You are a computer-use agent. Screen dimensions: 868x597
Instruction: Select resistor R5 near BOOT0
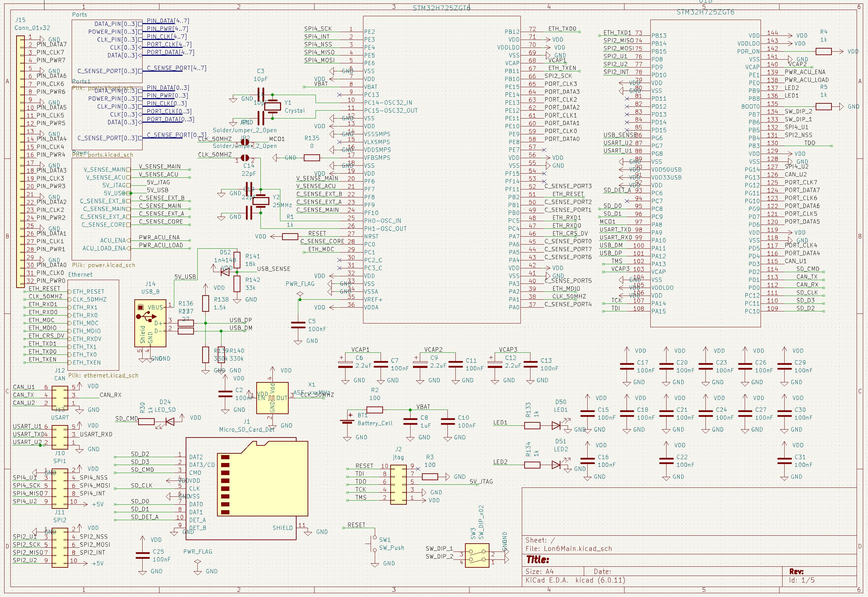[824, 106]
